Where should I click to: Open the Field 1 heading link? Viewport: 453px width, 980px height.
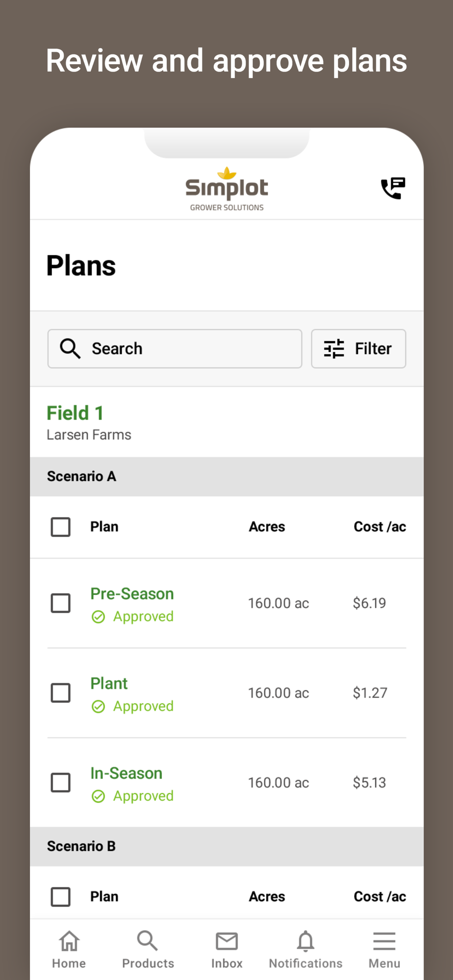(x=75, y=413)
